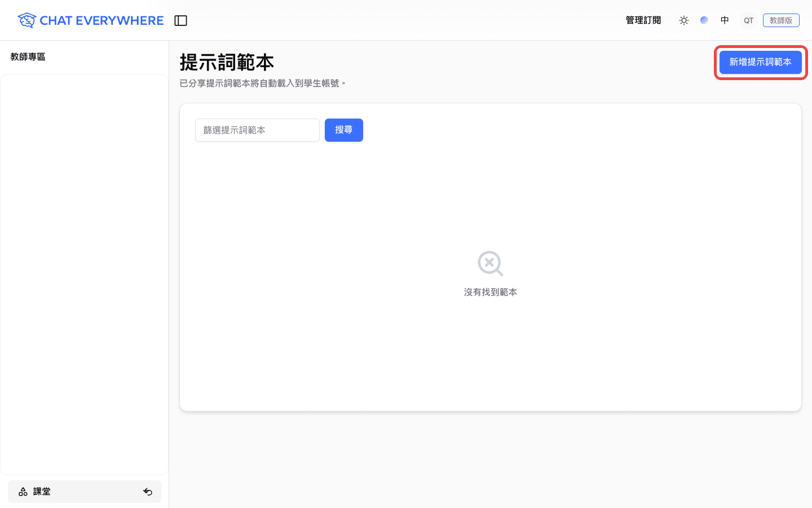Screen dimensions: 812x508
Task: Toggle the sidebar panel icon
Action: point(180,20)
